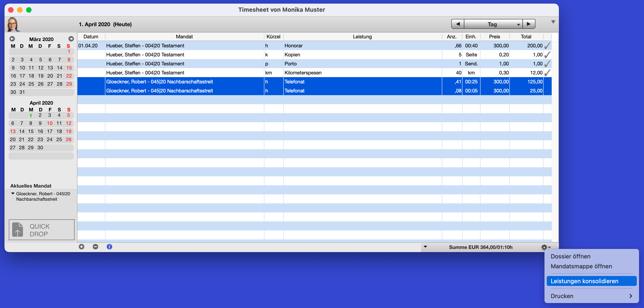Expand the gray triangle at top right

click(x=553, y=22)
